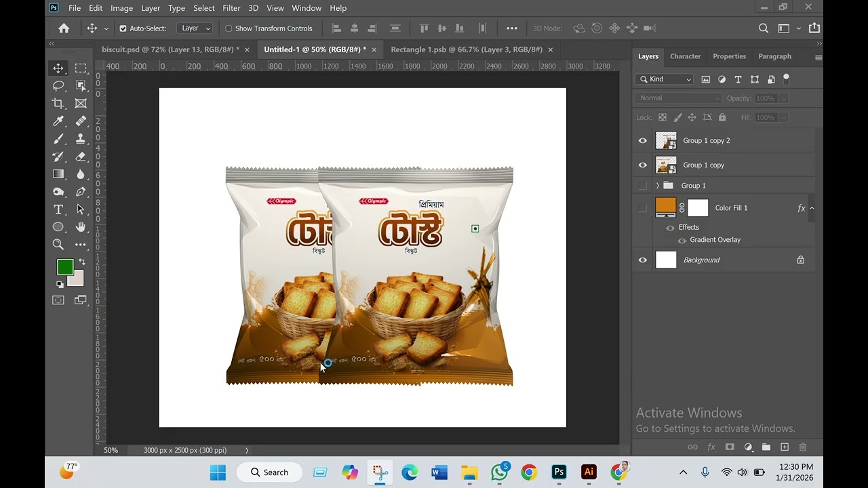Choose the Brush tool
The width and height of the screenshot is (868, 488).
[58, 139]
